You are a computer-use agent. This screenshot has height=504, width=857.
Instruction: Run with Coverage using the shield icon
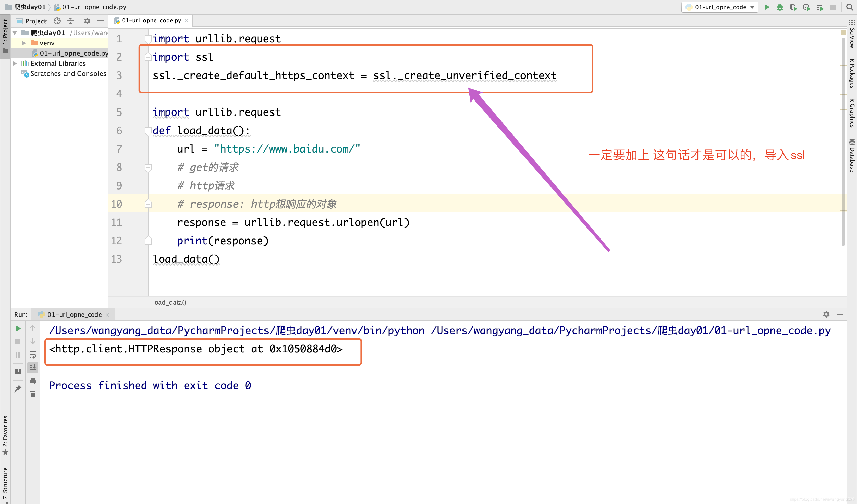793,7
